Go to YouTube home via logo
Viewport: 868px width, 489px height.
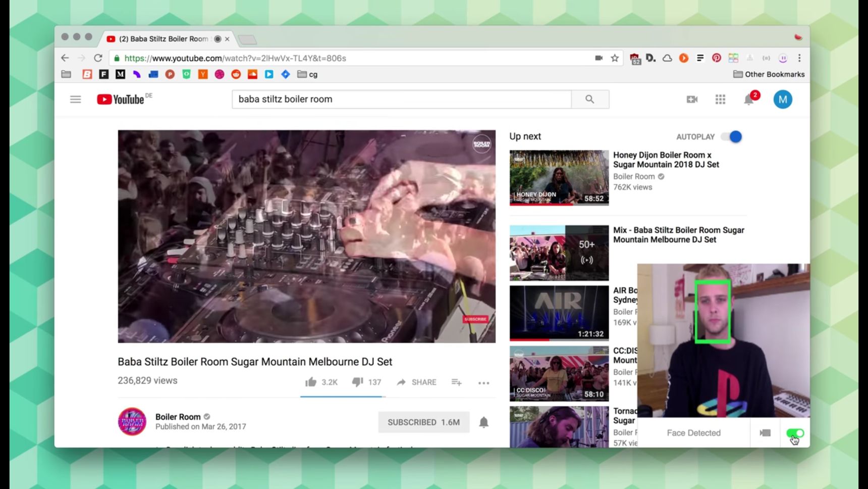121,99
